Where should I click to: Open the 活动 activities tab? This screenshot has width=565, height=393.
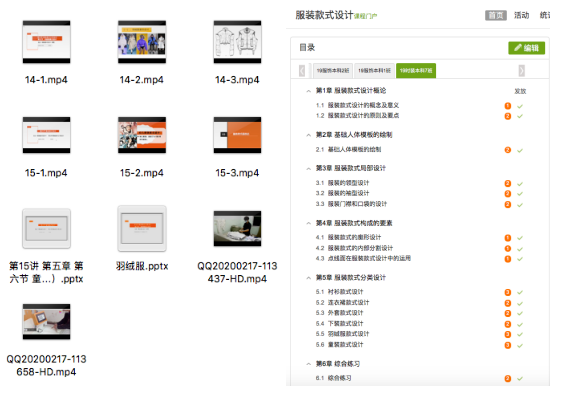[521, 15]
